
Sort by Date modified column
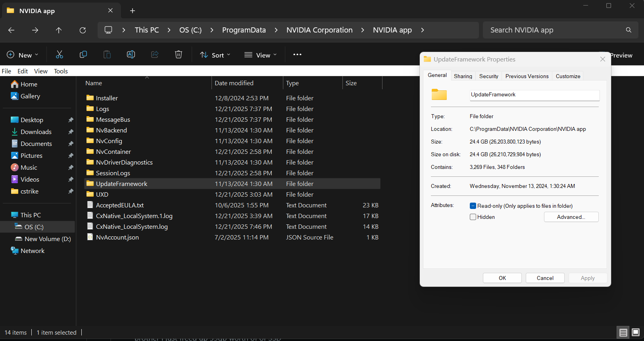coord(234,83)
